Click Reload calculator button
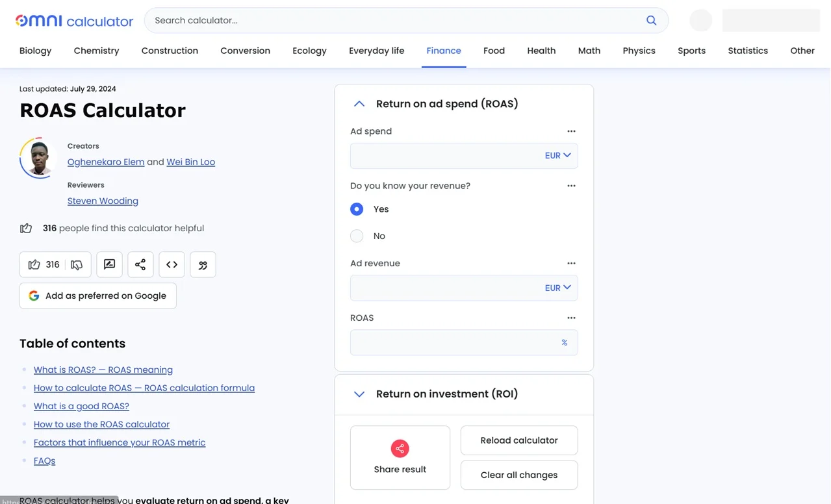 click(519, 440)
